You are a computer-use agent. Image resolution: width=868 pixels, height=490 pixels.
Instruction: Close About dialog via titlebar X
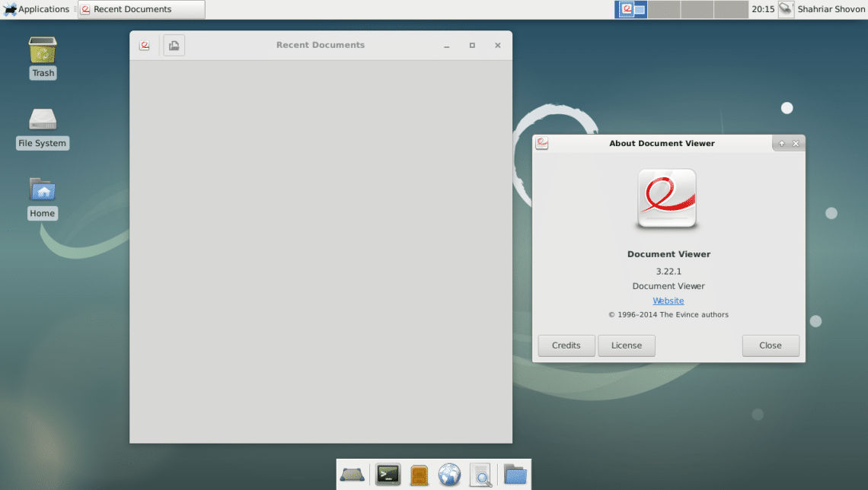coord(796,143)
